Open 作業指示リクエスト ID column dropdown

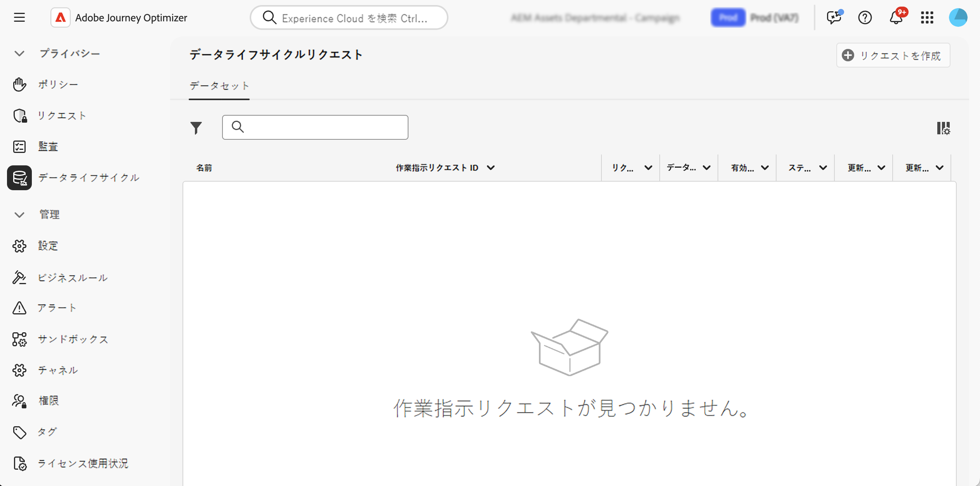point(491,168)
